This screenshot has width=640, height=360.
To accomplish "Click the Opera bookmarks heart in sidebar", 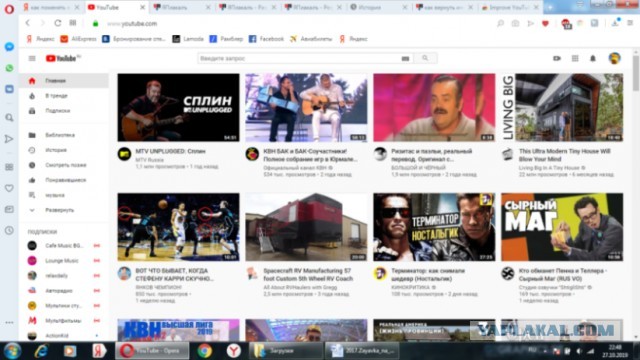I will click(9, 188).
